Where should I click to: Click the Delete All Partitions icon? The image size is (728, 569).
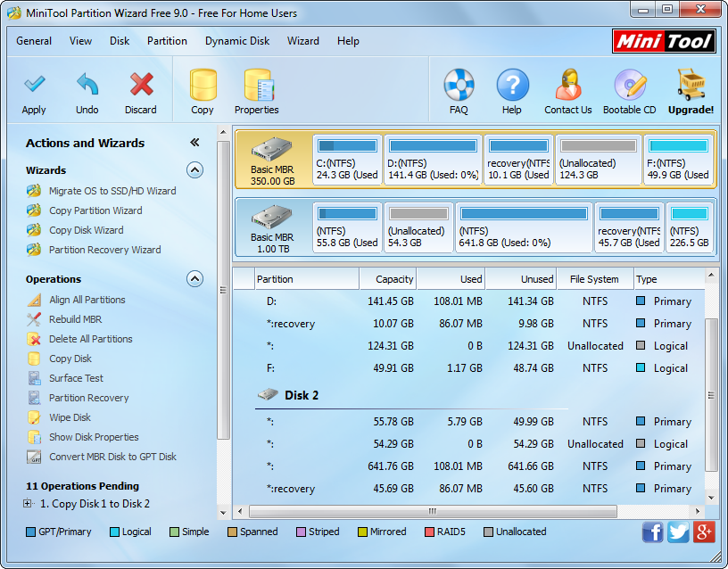point(34,339)
